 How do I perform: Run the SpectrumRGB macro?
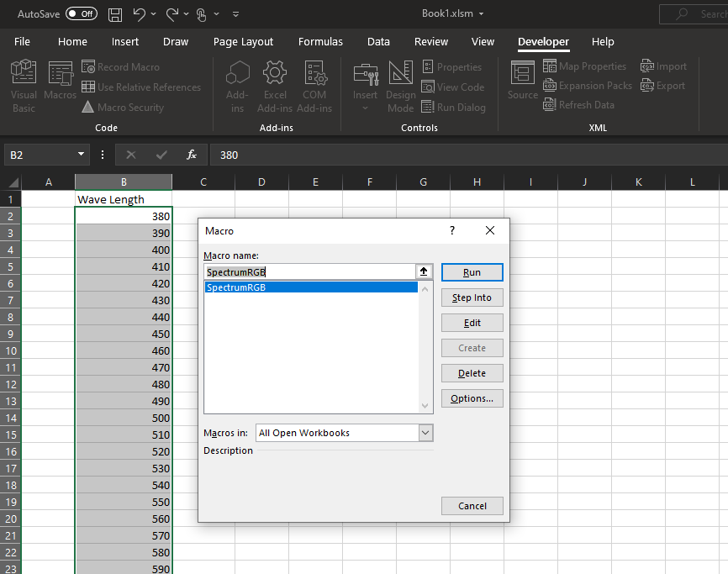(472, 271)
